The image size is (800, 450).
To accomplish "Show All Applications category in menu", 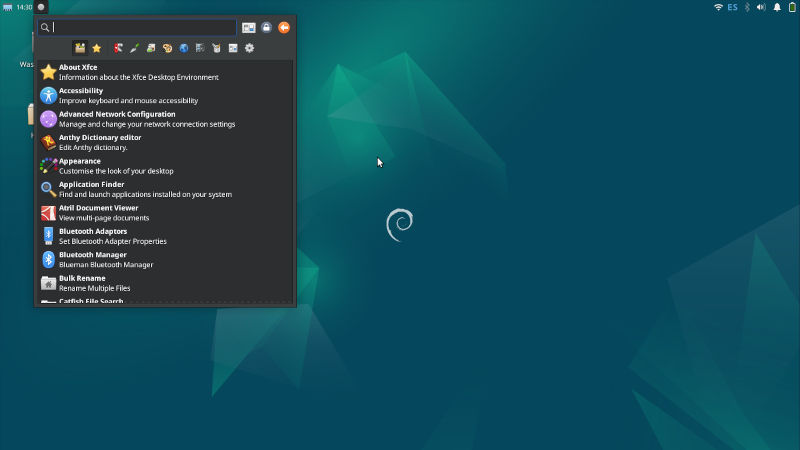I will click(80, 48).
